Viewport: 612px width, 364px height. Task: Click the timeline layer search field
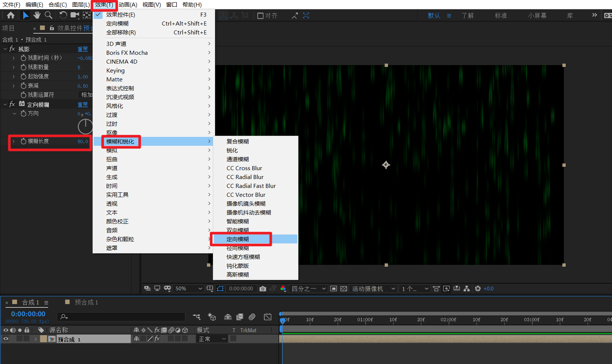(122, 317)
